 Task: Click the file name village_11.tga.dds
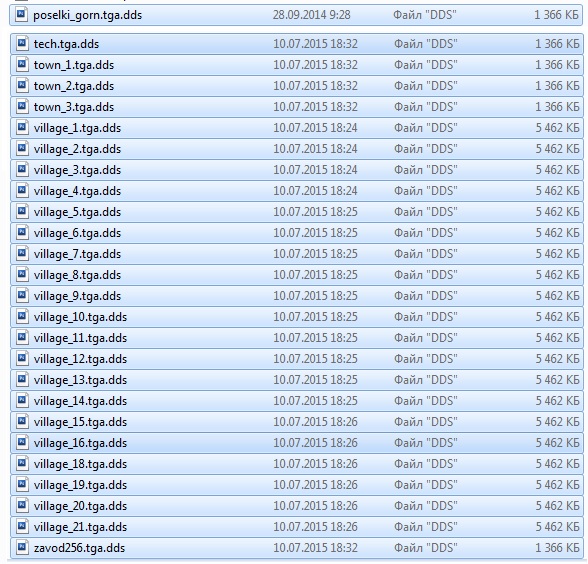tap(80, 338)
